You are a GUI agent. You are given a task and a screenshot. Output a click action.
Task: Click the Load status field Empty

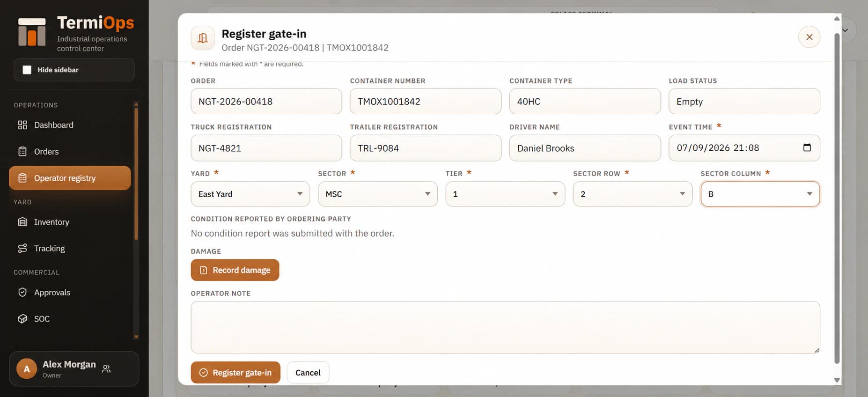744,101
